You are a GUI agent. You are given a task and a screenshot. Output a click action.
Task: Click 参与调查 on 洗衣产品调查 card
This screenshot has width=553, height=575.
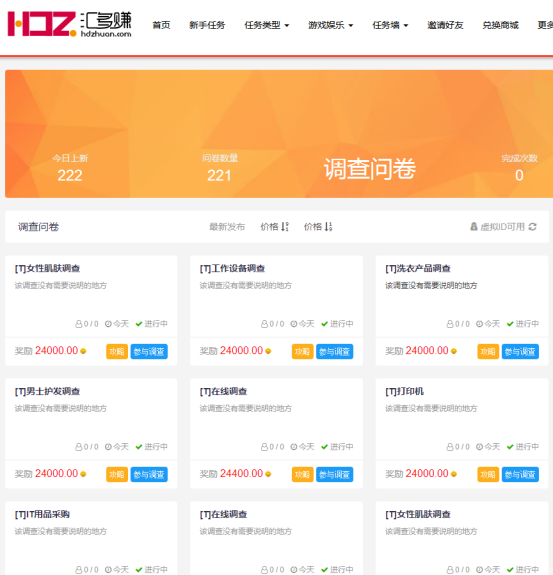[520, 351]
